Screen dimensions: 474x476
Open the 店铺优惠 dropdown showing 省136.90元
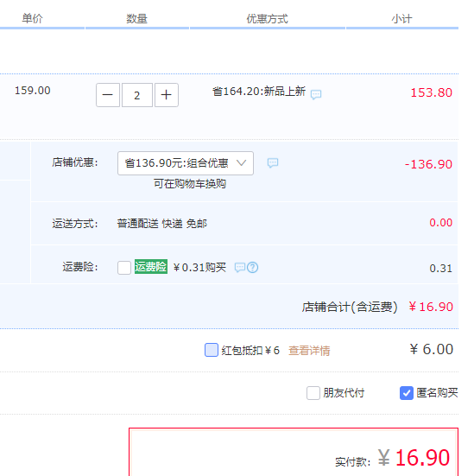pos(186,163)
